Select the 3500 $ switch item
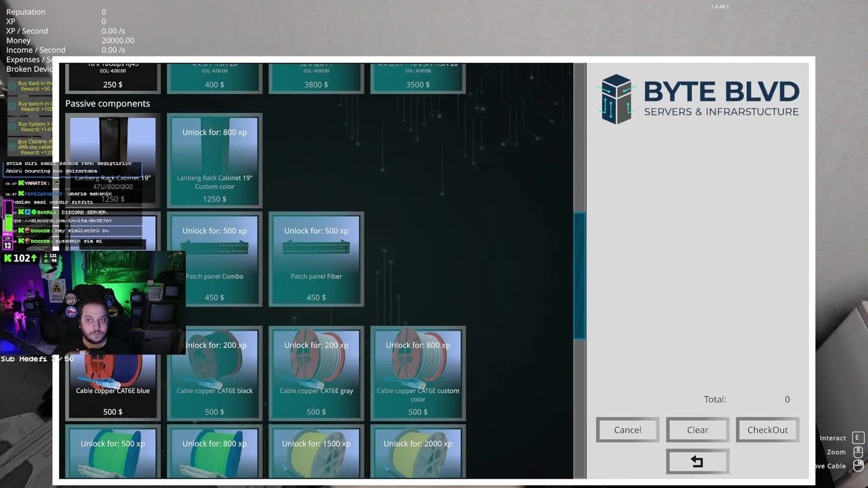Screen dimensions: 868x488 pos(418,78)
